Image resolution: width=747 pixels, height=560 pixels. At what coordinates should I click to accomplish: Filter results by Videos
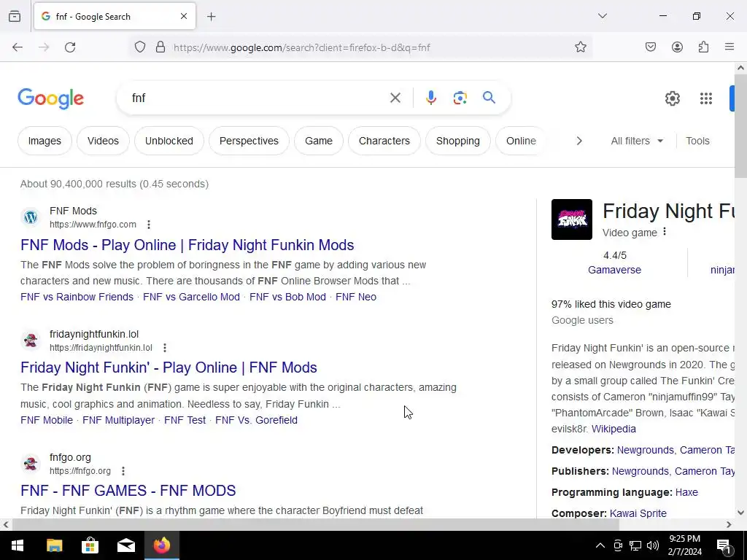(103, 141)
